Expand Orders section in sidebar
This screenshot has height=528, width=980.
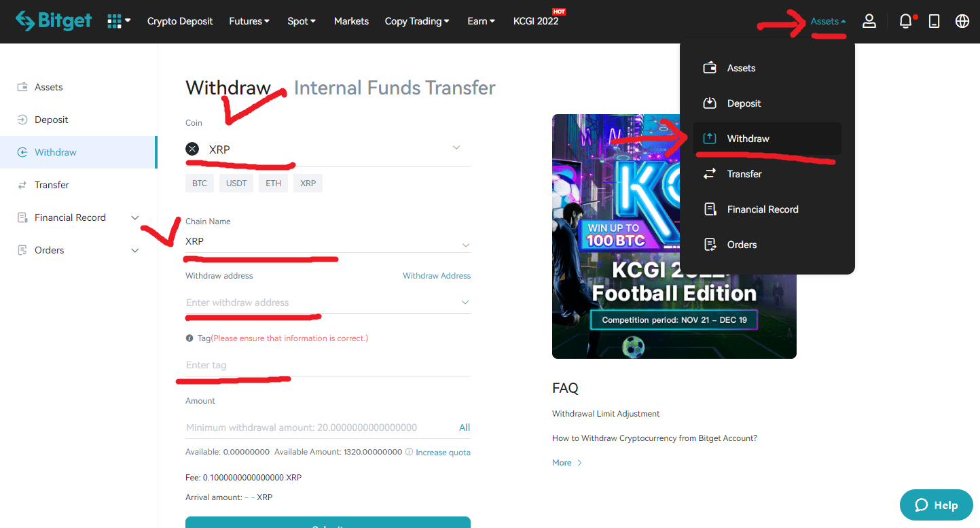(134, 250)
